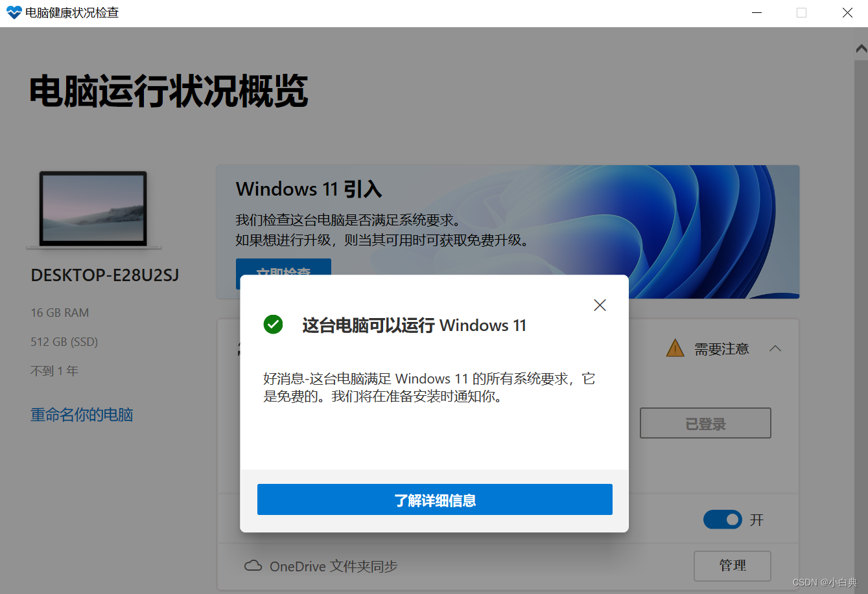Click the computer name DESKTOP-E28U2SJ

[x=105, y=275]
